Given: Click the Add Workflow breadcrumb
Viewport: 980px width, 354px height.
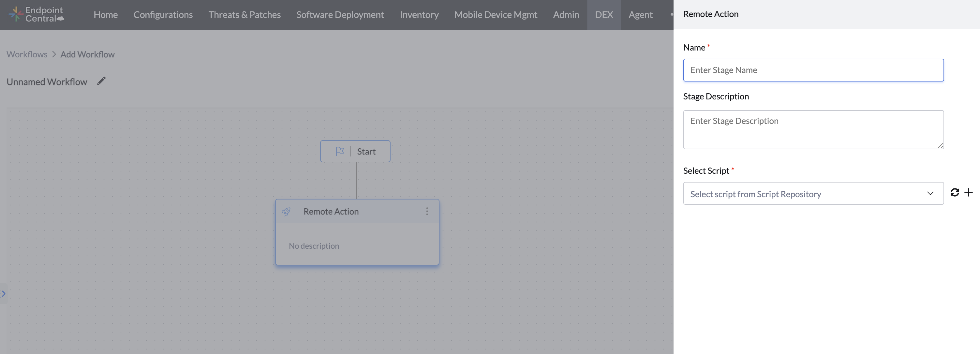Looking at the screenshot, I should [x=87, y=54].
